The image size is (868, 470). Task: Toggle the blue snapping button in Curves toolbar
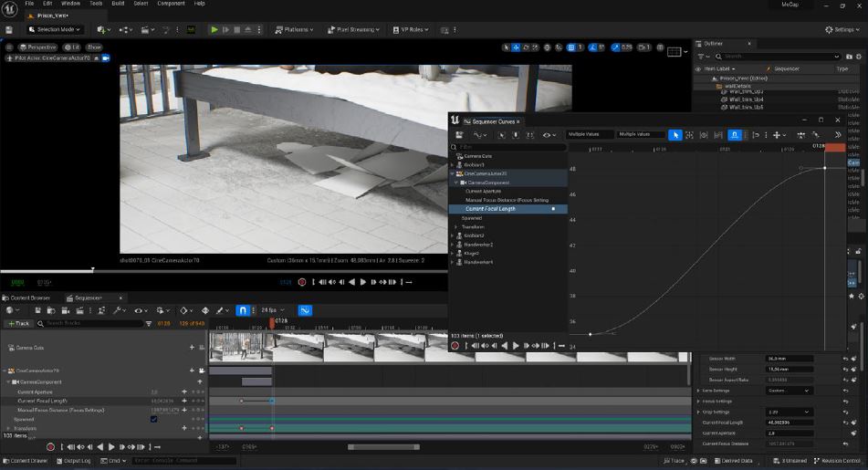point(735,135)
